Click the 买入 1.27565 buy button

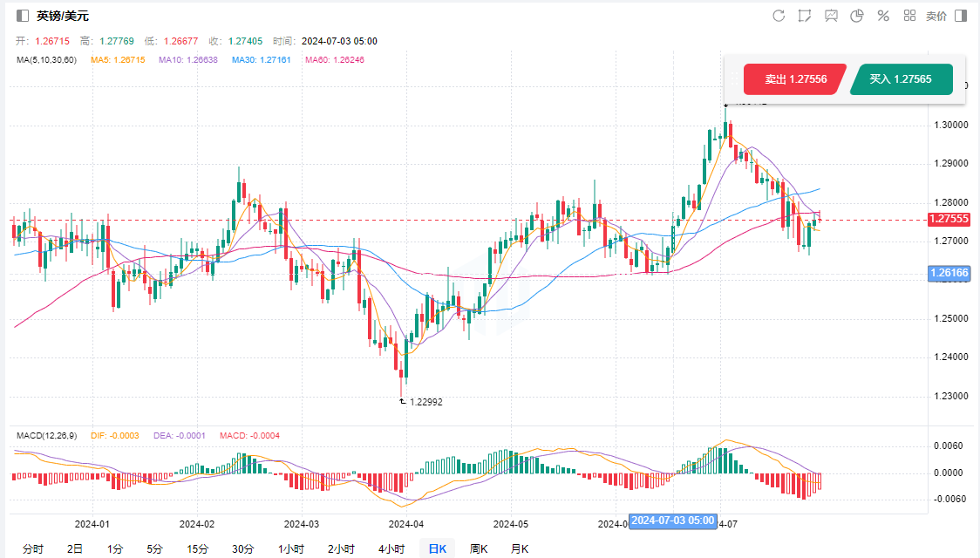coord(900,79)
